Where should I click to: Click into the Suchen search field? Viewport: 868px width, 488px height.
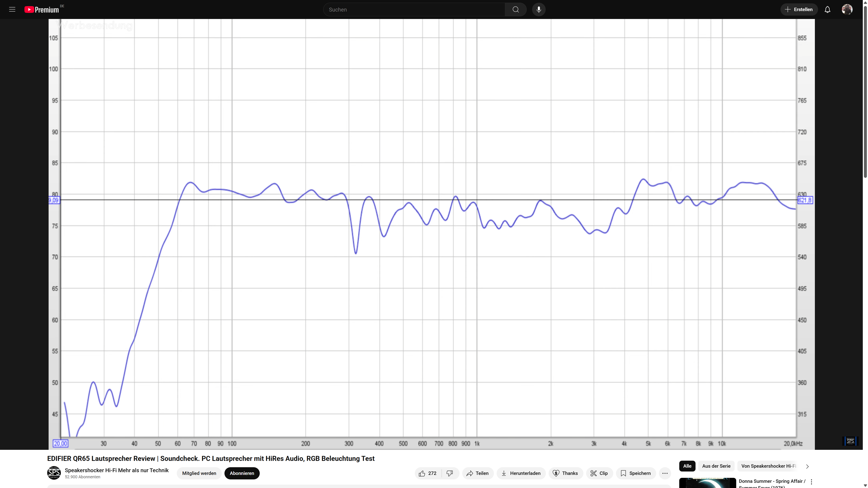(x=414, y=9)
